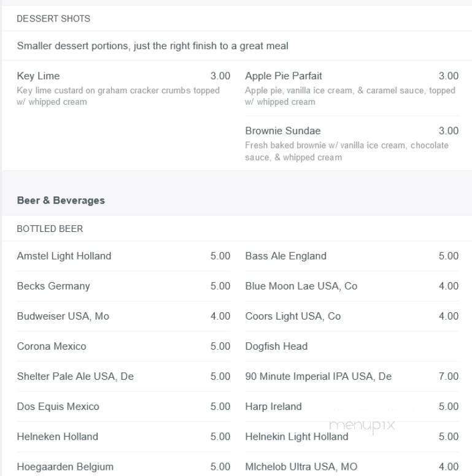The width and height of the screenshot is (472, 476).
Task: Click the Becks Germany entry
Action: pos(53,286)
